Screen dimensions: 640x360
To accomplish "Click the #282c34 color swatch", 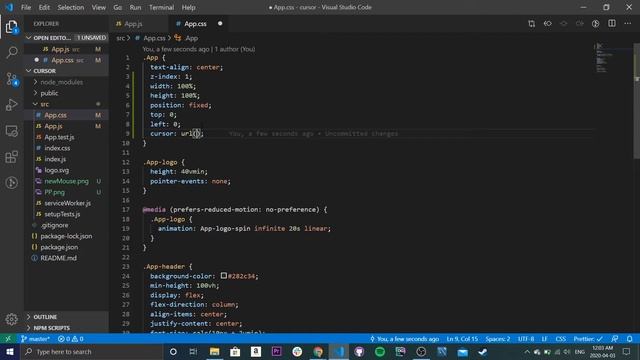I will click(x=224, y=276).
